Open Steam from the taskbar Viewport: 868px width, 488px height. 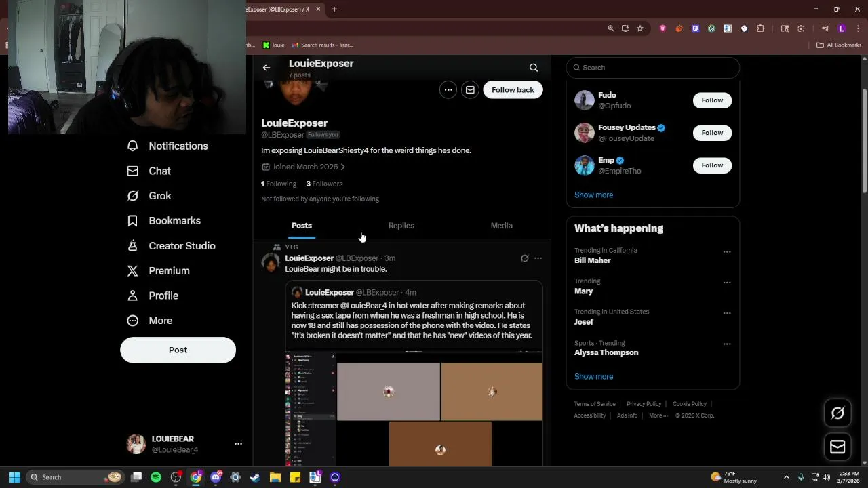255,477
